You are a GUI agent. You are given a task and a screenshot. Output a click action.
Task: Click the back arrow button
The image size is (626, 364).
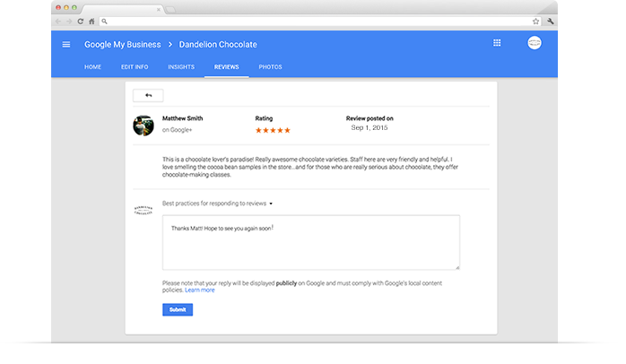pyautogui.click(x=148, y=95)
